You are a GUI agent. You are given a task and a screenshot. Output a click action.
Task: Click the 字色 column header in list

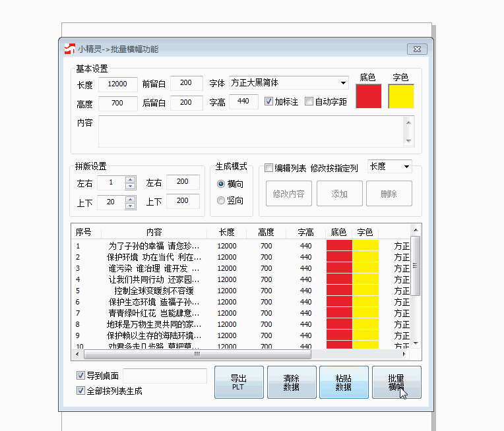tap(365, 232)
